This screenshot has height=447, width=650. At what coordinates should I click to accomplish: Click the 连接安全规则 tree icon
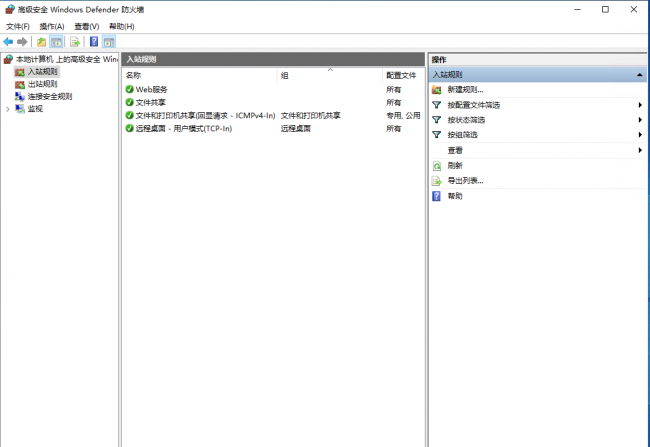click(19, 97)
